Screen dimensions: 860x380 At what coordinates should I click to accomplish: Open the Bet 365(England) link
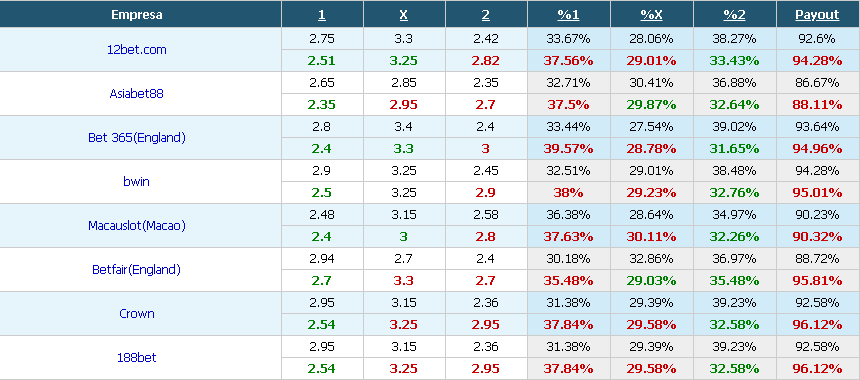tap(137, 138)
